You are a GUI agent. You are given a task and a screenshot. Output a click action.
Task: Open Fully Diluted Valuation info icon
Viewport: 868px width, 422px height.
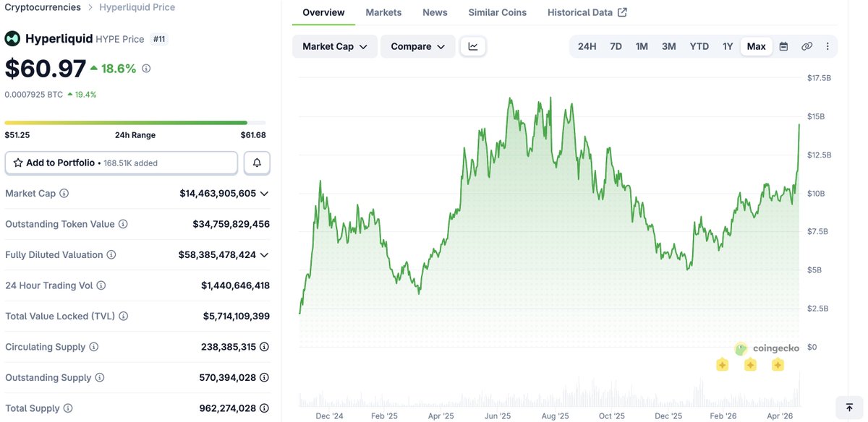click(x=111, y=255)
